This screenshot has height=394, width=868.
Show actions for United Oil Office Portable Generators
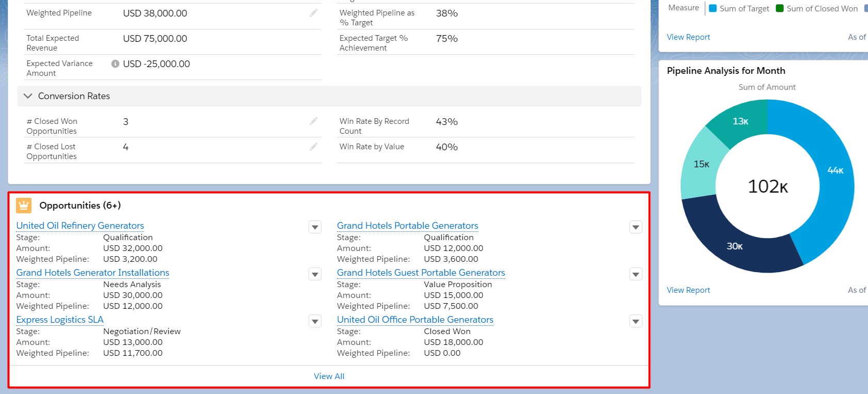pyautogui.click(x=636, y=321)
